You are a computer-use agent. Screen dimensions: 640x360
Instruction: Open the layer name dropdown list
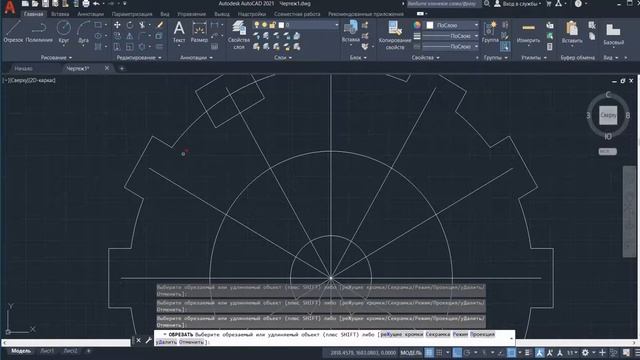point(337,25)
